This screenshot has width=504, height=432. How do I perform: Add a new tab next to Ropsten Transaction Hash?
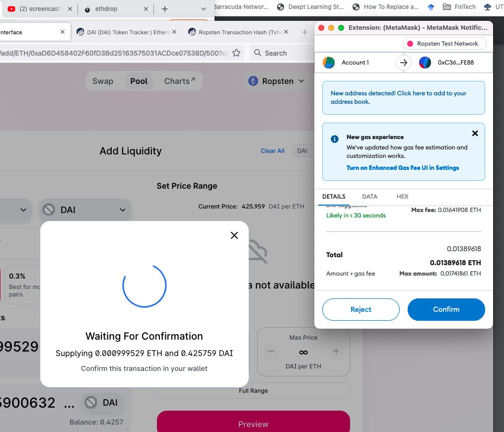(x=305, y=32)
